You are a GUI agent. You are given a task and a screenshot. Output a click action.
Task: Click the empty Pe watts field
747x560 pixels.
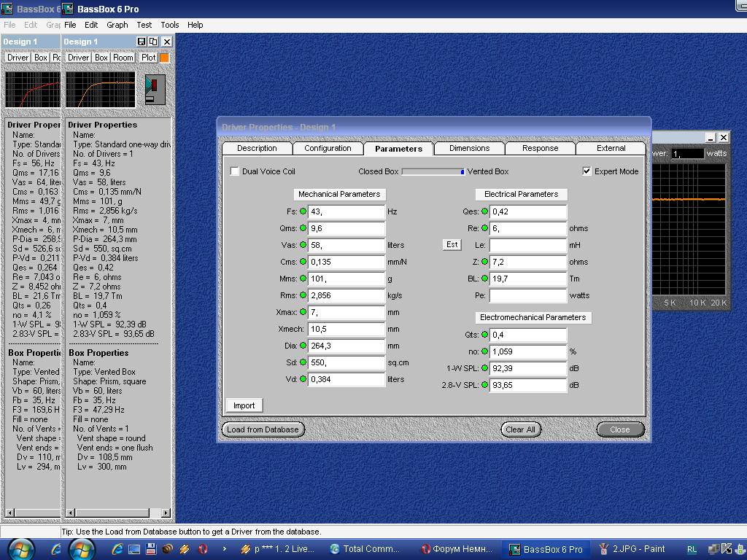pos(528,295)
